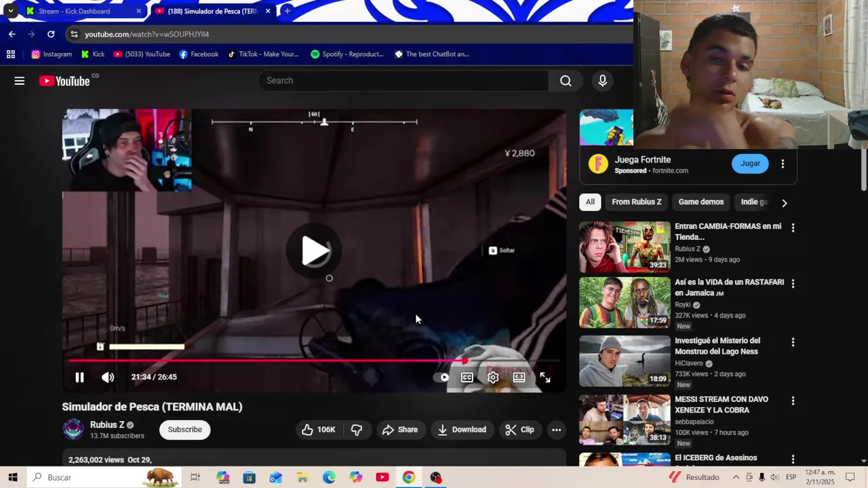Image resolution: width=868 pixels, height=488 pixels.
Task: Dislike the video with thumbs down
Action: [x=357, y=430]
